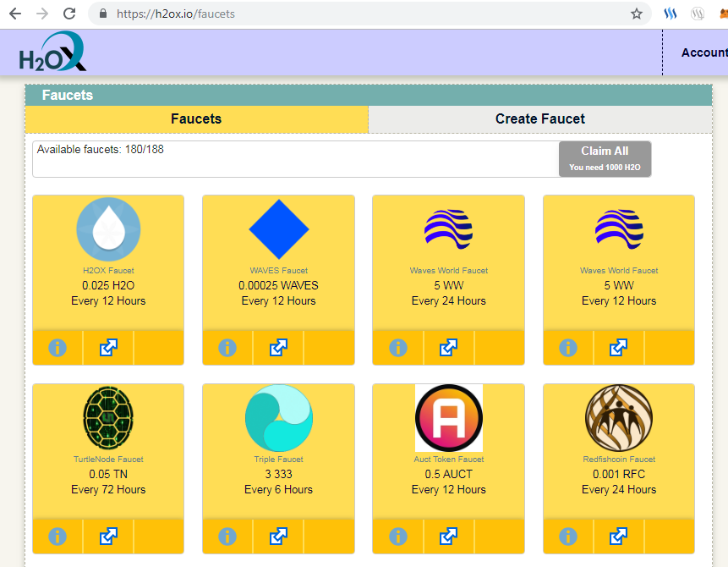Viewport: 728px width, 567px height.
Task: Open TurtleNode Faucet external link icon
Action: tap(108, 536)
